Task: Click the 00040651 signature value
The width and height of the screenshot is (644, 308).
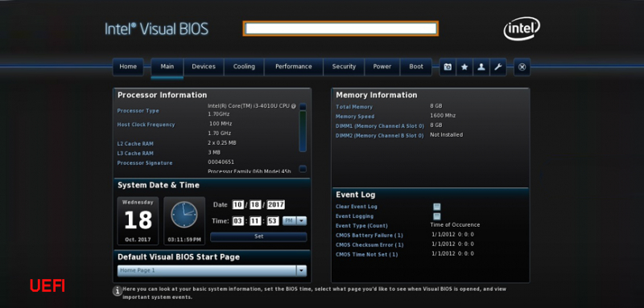Action: pyautogui.click(x=221, y=162)
